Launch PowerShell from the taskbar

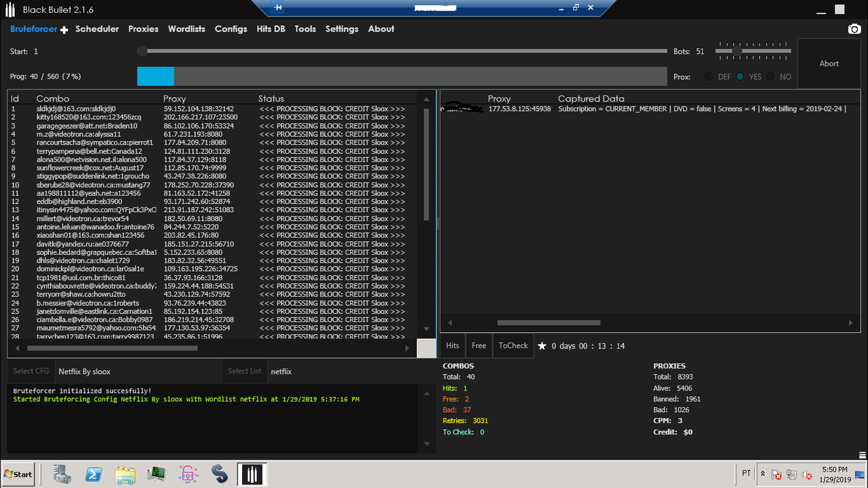click(94, 474)
